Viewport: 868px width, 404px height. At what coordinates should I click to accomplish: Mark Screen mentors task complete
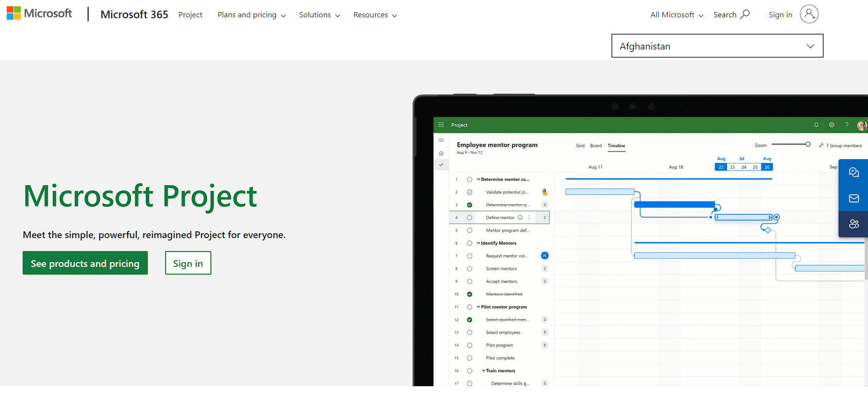[469, 268]
